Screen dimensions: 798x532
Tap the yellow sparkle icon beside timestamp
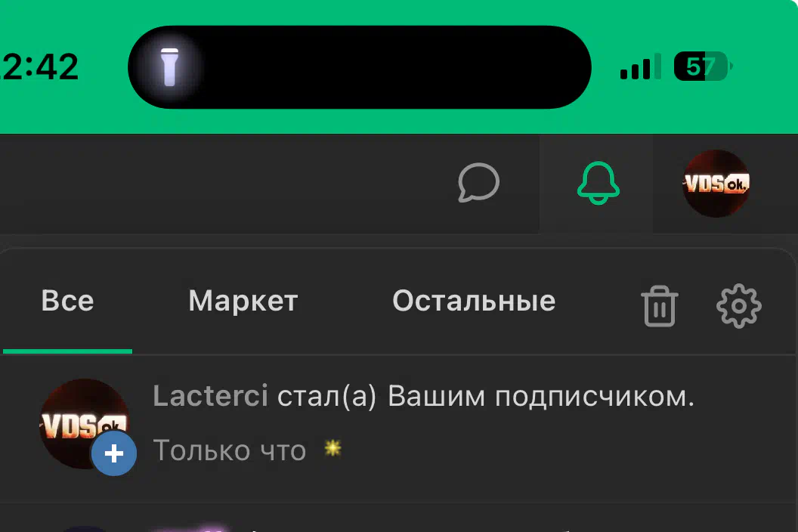(x=332, y=449)
